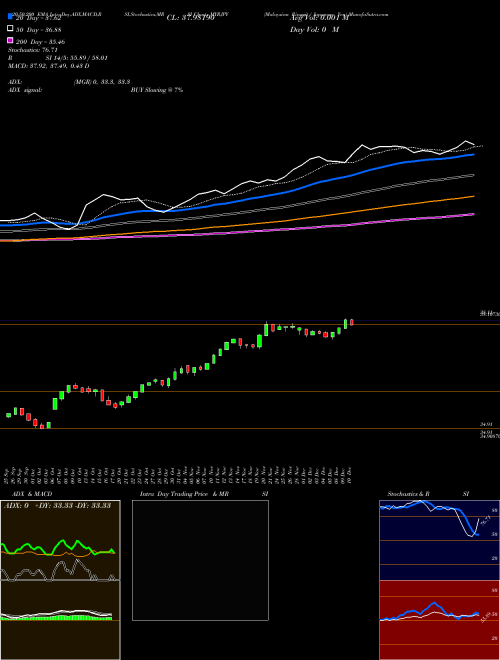Click the 'Day Vol: 0 M' text
This screenshot has width=500, height=660.
(314, 30)
